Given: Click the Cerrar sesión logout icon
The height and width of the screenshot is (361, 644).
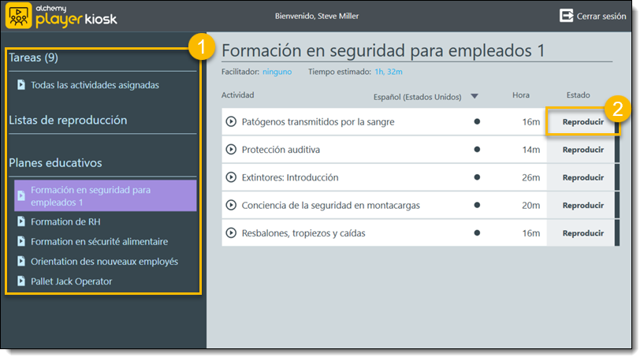Looking at the screenshot, I should coord(567,16).
